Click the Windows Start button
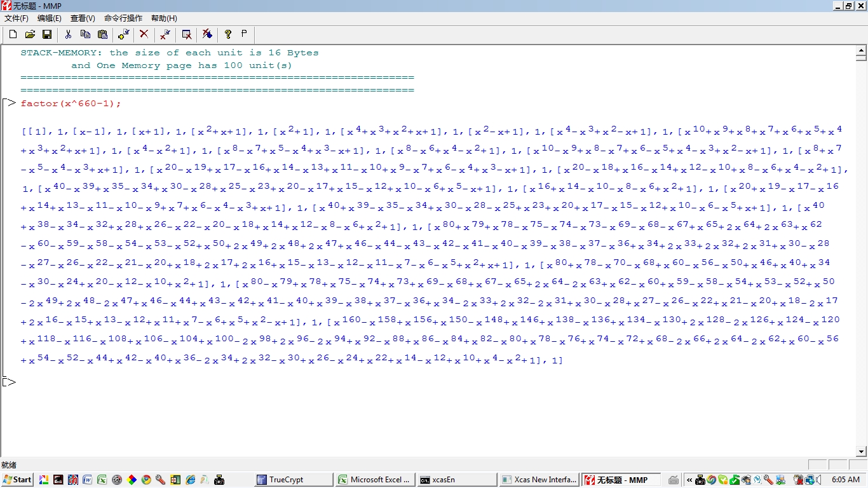The image size is (868, 488). pyautogui.click(x=17, y=480)
